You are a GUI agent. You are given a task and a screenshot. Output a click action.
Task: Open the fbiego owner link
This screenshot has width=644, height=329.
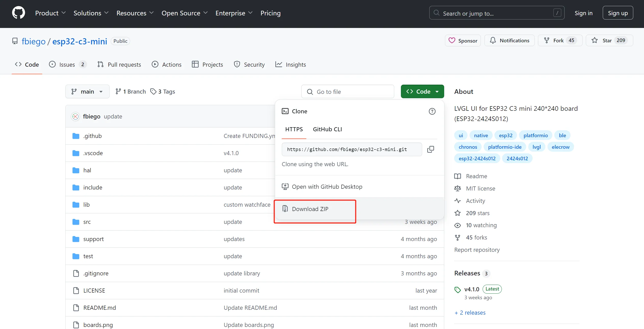pos(34,41)
